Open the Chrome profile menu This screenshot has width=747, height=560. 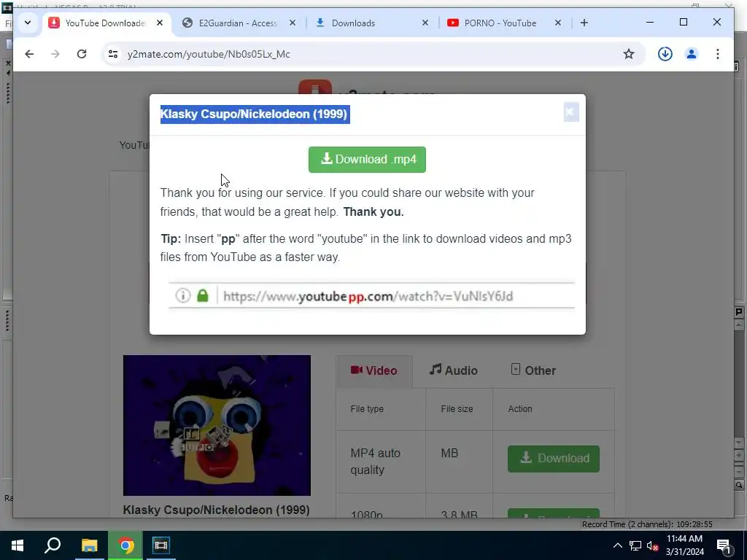[692, 54]
